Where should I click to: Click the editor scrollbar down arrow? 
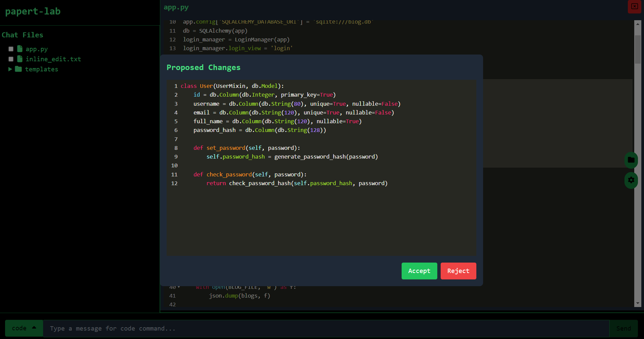click(x=638, y=303)
